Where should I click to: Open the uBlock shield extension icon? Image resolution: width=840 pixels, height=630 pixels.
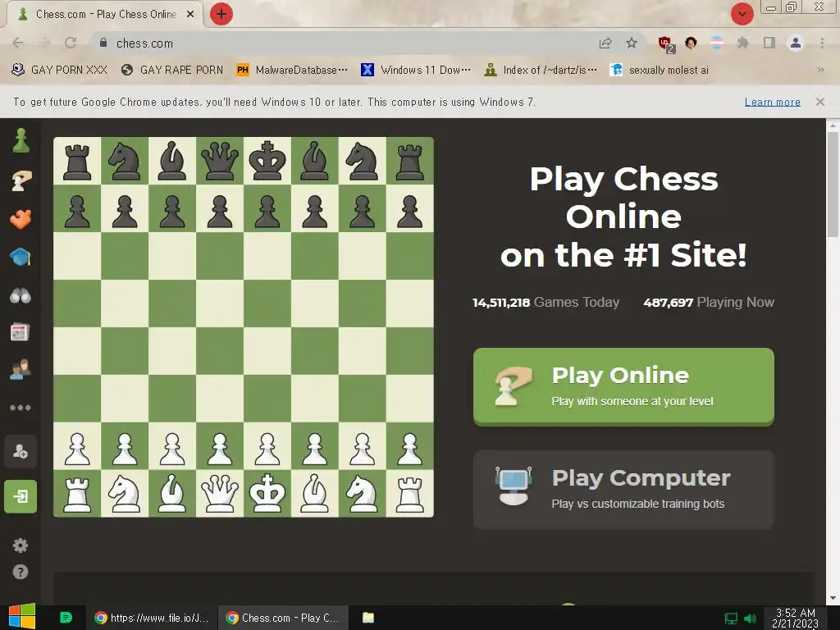666,44
